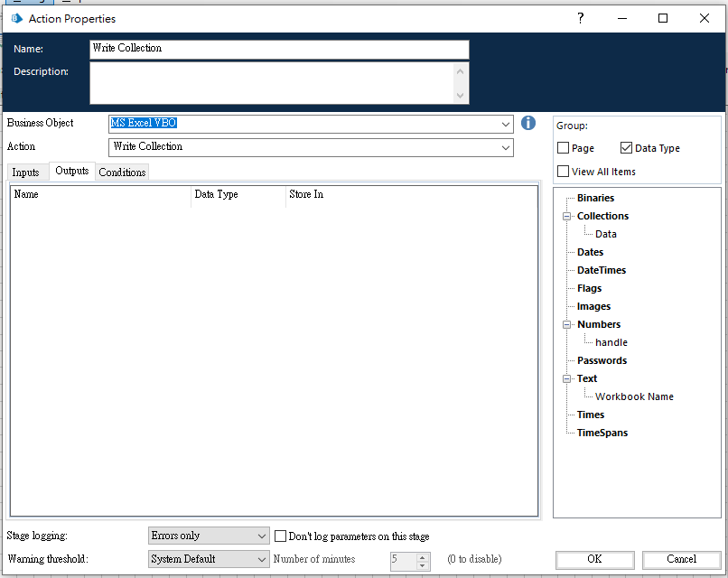Select the Flags tree node
Viewport: 728px width, 578px height.
589,288
